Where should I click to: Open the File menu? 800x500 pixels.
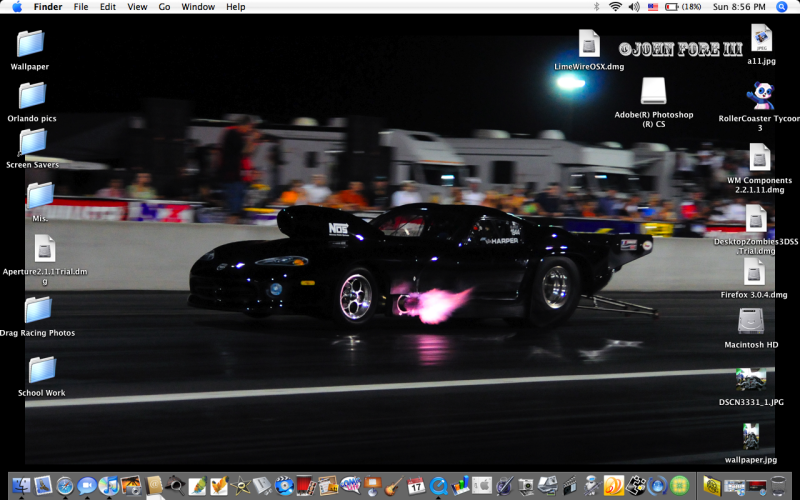(x=81, y=7)
